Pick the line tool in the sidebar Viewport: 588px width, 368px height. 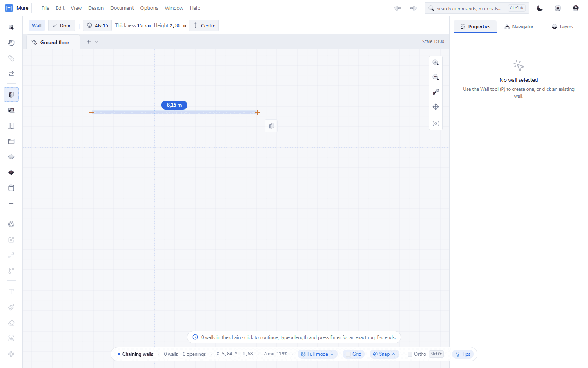coord(11,204)
